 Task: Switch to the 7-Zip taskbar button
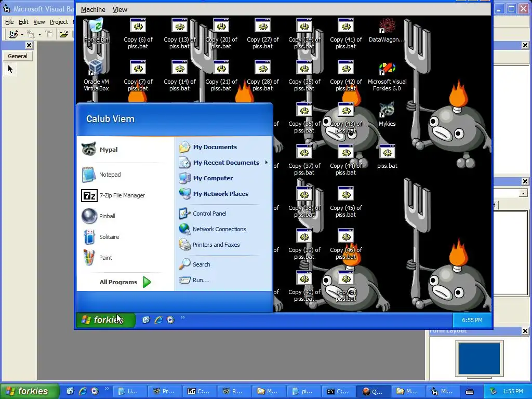pyautogui.click(x=199, y=392)
